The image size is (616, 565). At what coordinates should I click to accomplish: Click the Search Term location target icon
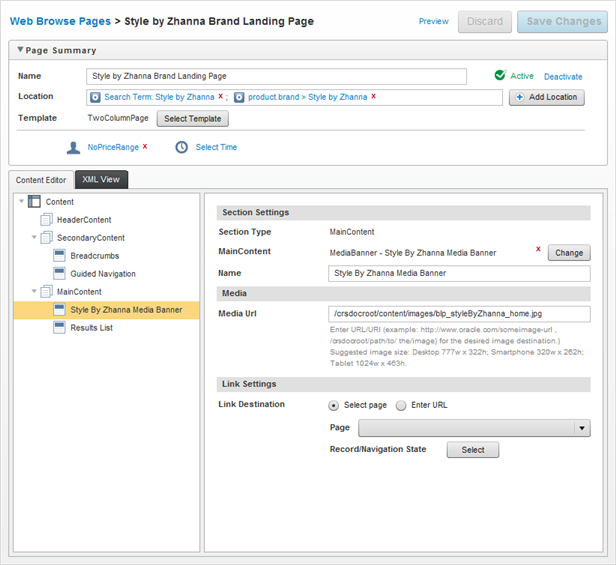point(95,97)
